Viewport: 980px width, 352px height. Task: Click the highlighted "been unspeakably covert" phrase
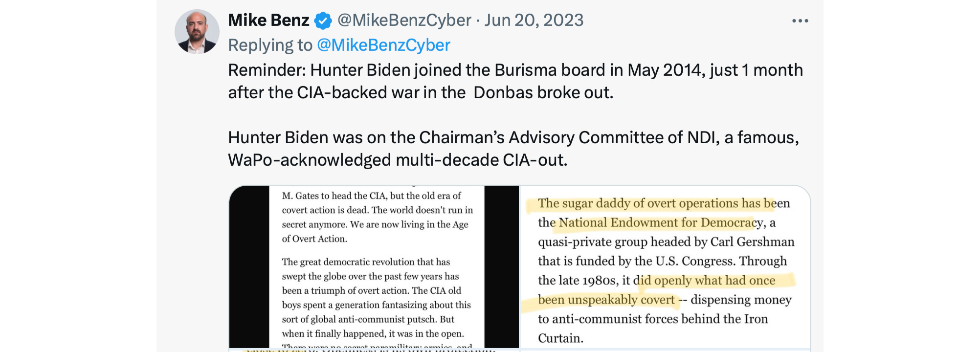pos(606,300)
